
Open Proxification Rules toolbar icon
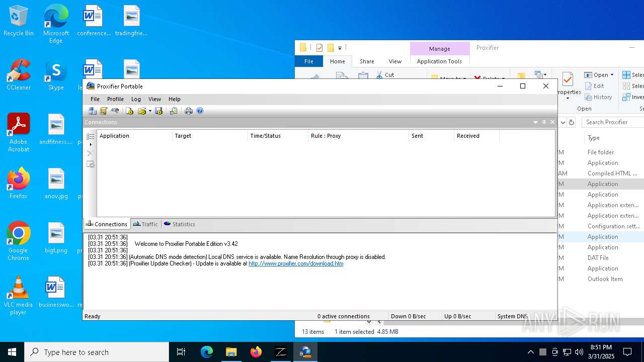[104, 111]
